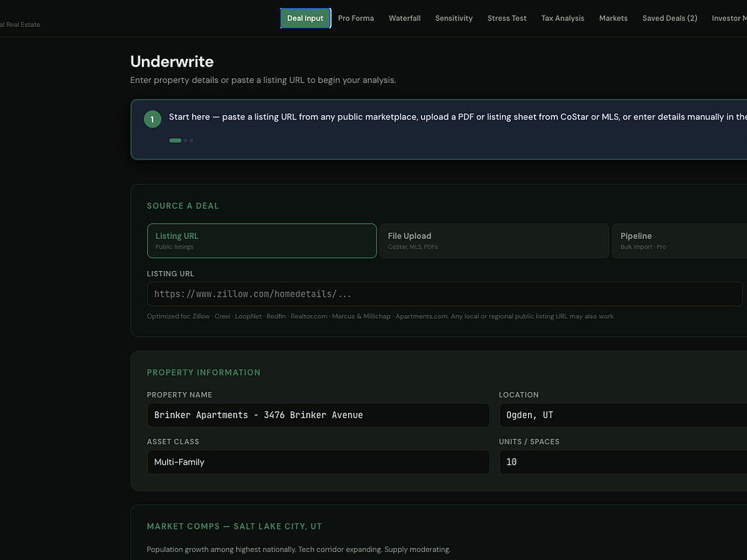747x560 pixels.
Task: Choose the File Upload source option
Action: coord(494,241)
